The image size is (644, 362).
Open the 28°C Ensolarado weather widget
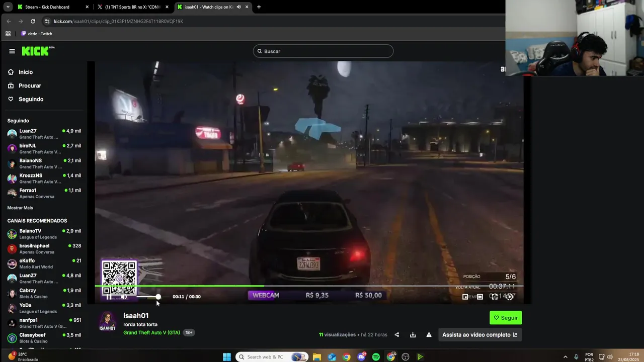tap(23, 356)
